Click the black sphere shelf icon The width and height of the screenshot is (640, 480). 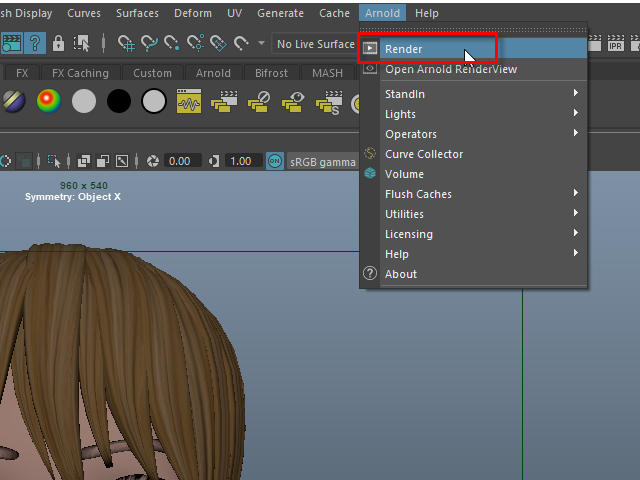pos(119,101)
